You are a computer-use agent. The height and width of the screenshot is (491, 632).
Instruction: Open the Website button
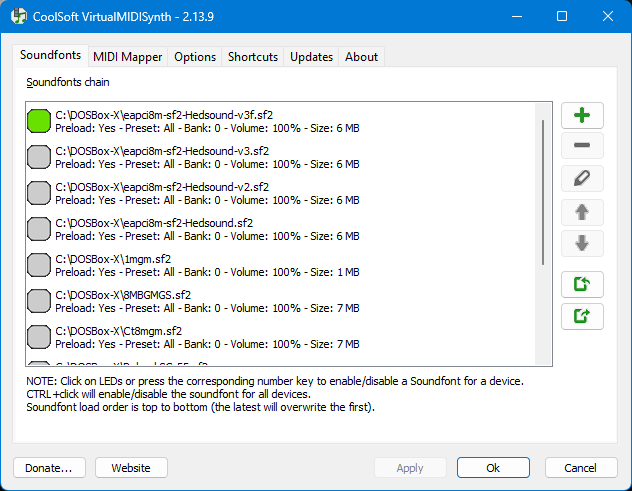[131, 468]
